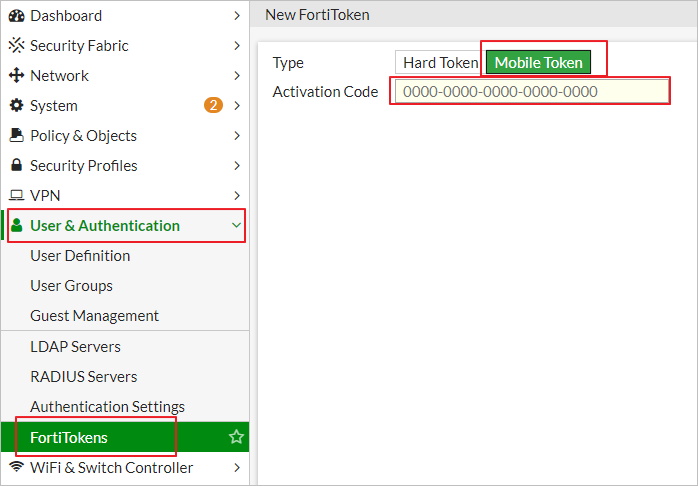Open the Dashboard menu label
The image size is (698, 486).
66,16
